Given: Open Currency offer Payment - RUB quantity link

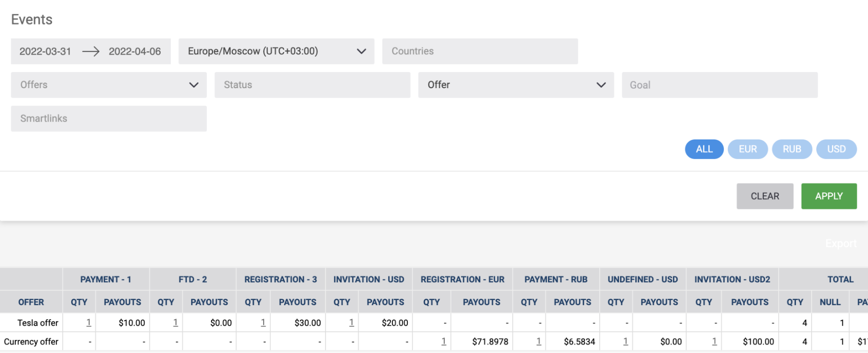Looking at the screenshot, I should coord(538,342).
